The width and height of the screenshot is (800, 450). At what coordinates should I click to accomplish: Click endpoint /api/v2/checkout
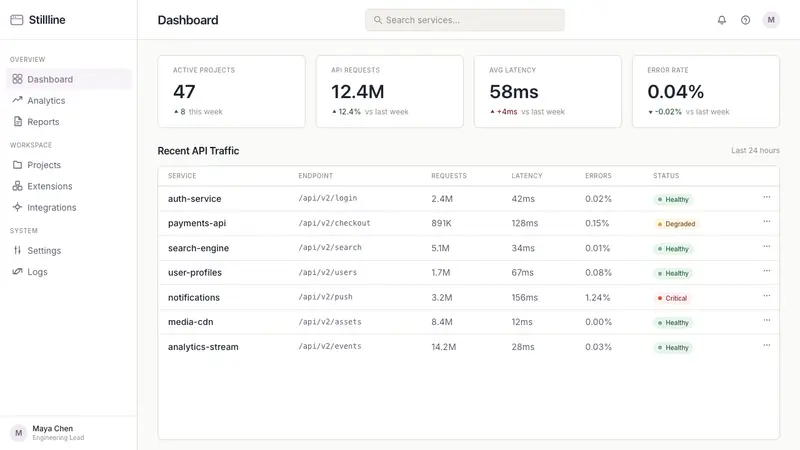pos(334,223)
